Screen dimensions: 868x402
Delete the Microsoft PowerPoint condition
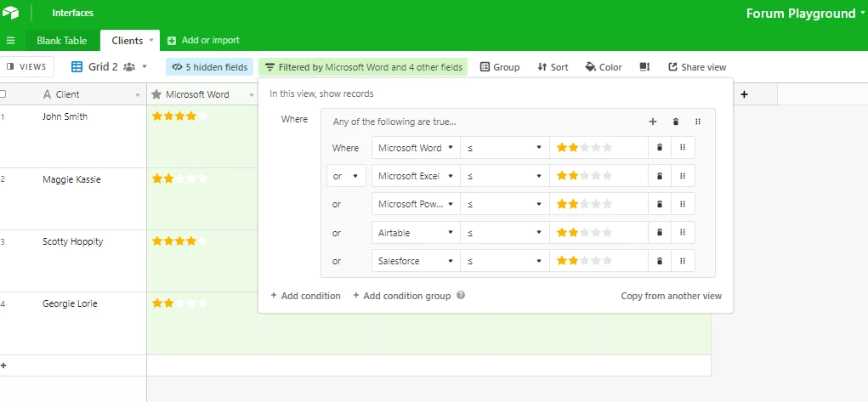tap(660, 204)
